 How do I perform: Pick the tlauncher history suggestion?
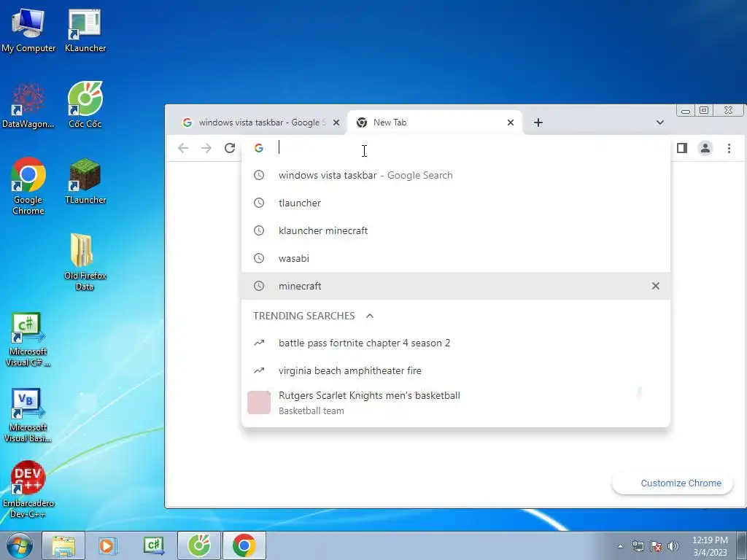(x=456, y=203)
